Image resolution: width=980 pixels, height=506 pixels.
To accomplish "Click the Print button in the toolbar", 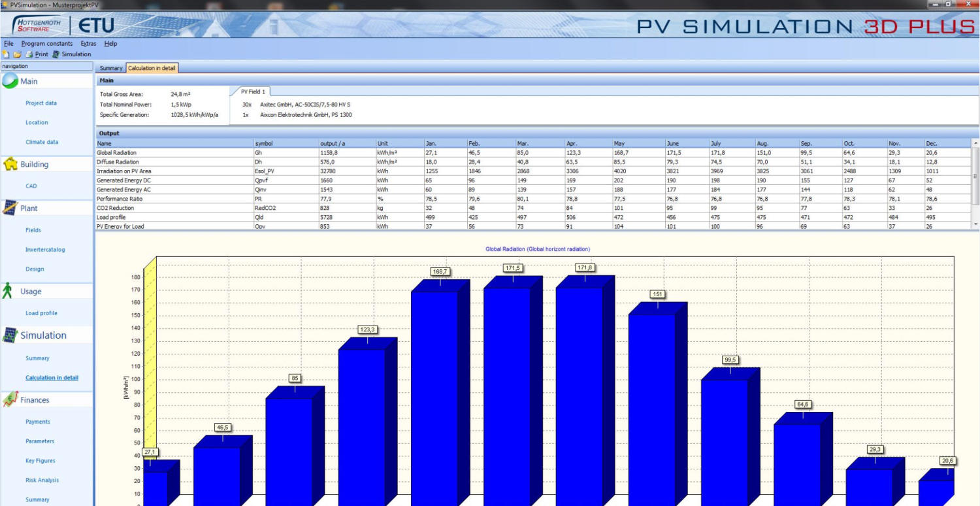I will (x=37, y=54).
